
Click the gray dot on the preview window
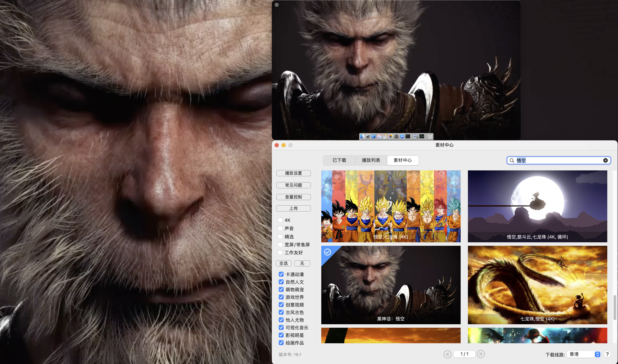277,5
